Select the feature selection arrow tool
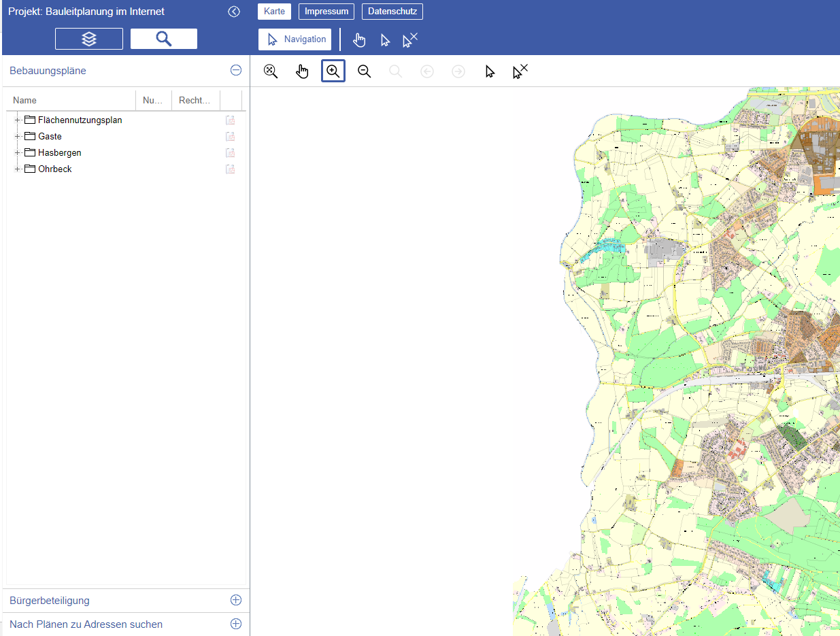 489,71
